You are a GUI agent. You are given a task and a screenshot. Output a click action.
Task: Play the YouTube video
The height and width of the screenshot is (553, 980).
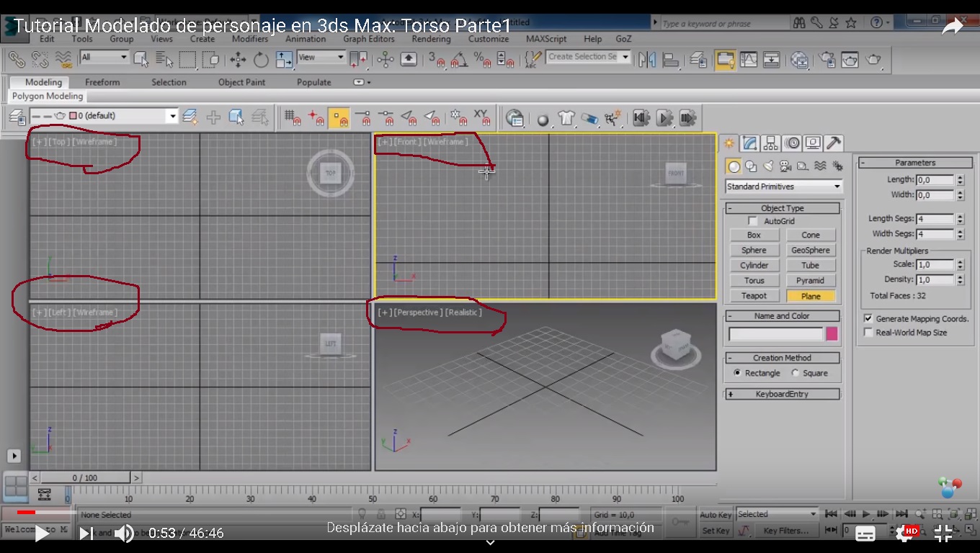[x=43, y=534]
